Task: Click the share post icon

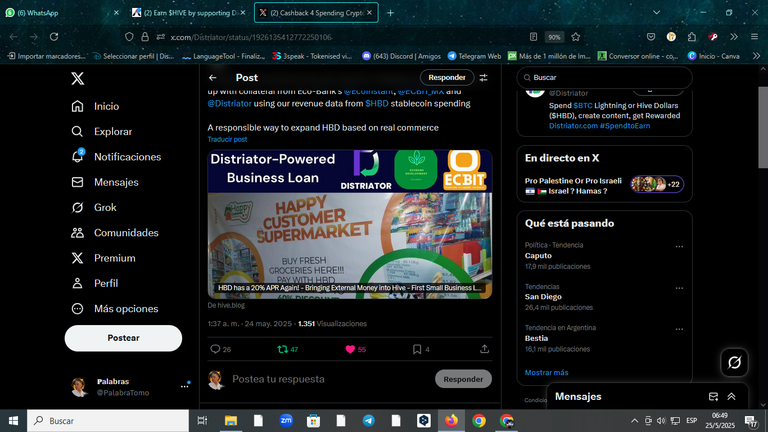Action: 484,349
